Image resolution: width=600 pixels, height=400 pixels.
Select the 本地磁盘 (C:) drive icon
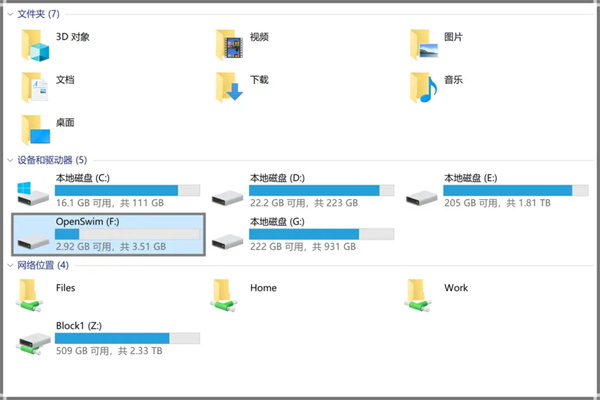pyautogui.click(x=33, y=192)
